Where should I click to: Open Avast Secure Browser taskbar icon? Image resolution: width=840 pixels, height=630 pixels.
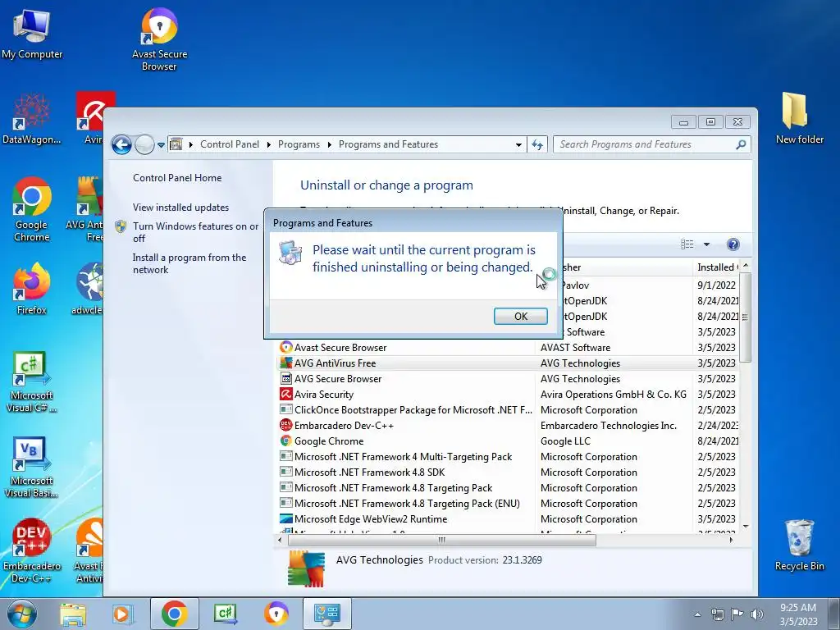[276, 614]
